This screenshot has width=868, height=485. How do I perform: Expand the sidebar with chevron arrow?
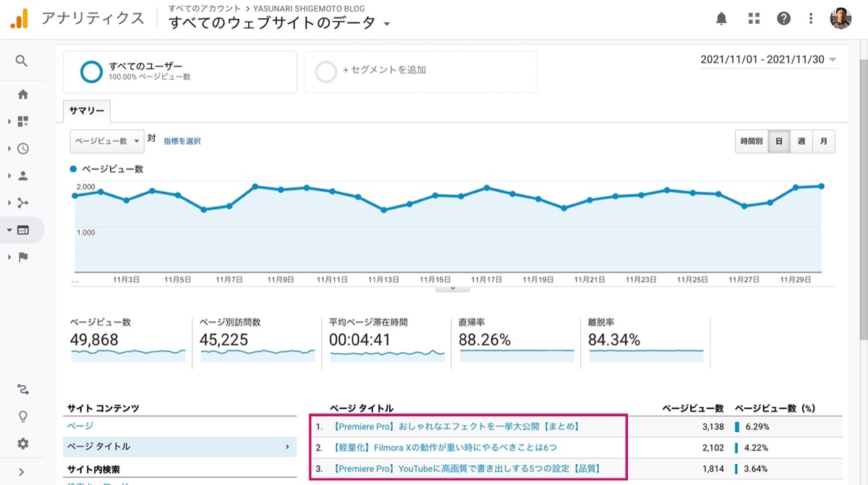point(22,471)
